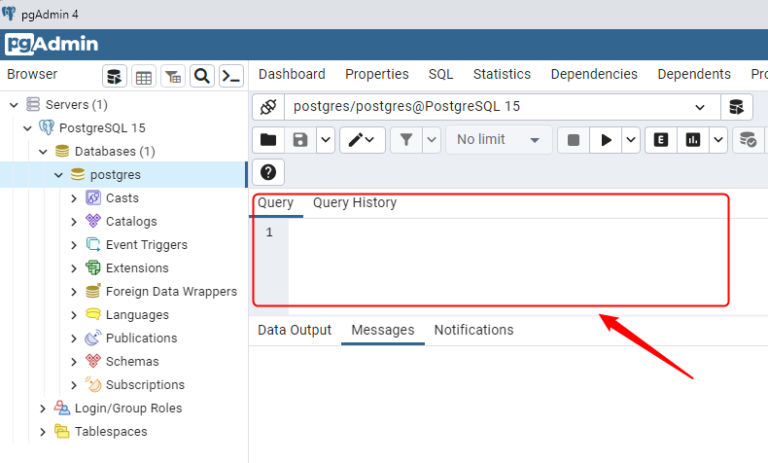Viewport: 768px width, 463px height.
Task: Toggle the database connection status icon
Action: [x=267, y=107]
